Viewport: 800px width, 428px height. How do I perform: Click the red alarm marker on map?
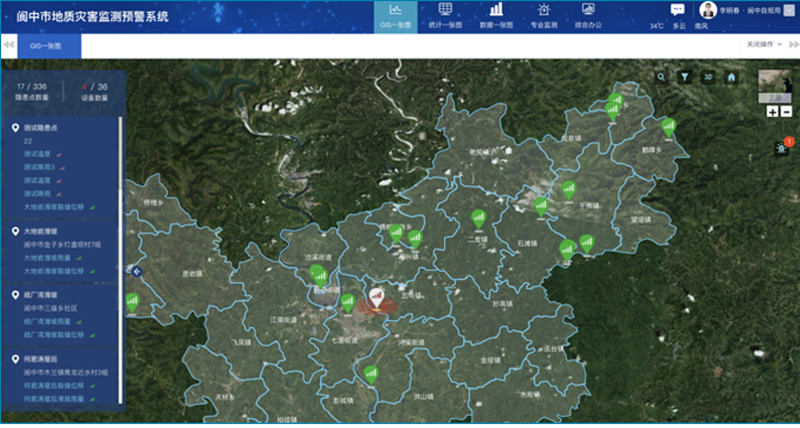[377, 298]
